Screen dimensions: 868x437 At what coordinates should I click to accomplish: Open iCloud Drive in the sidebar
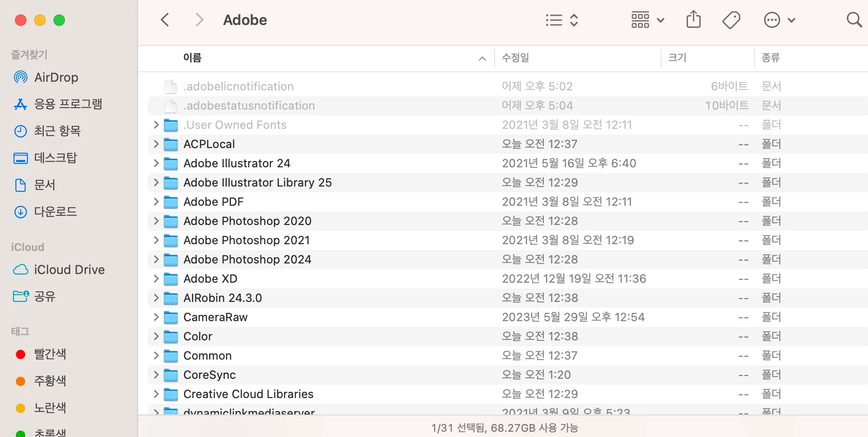click(x=59, y=270)
